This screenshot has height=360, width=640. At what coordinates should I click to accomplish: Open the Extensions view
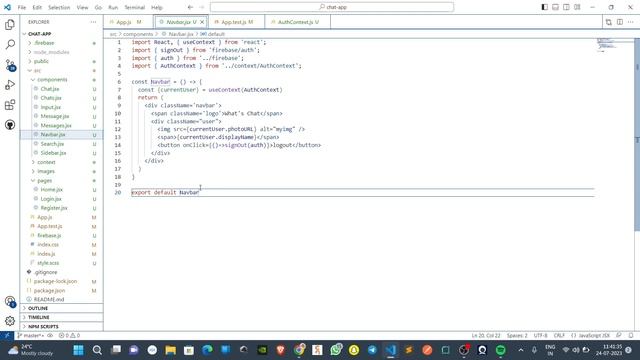tap(10, 105)
